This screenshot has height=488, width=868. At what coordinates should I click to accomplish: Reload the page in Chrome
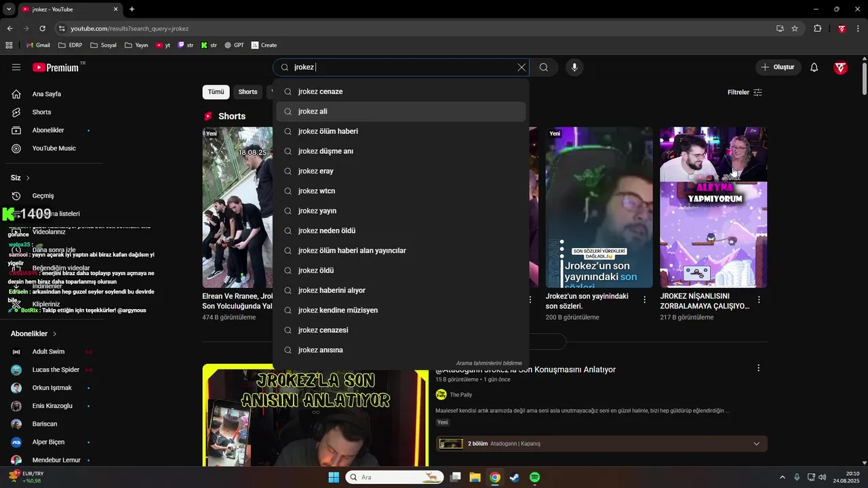coord(42,28)
